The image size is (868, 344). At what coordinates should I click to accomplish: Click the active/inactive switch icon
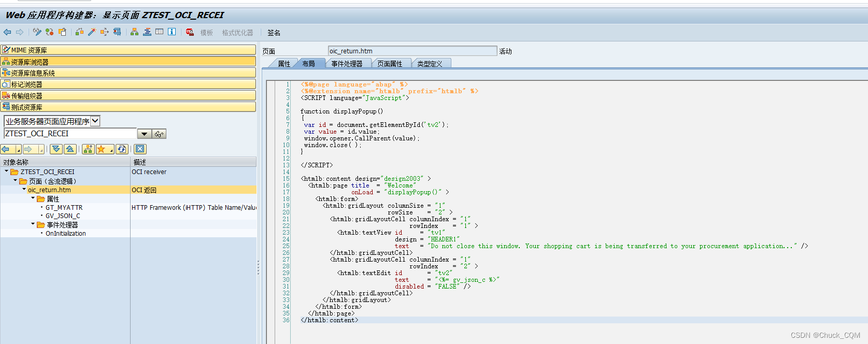50,32
